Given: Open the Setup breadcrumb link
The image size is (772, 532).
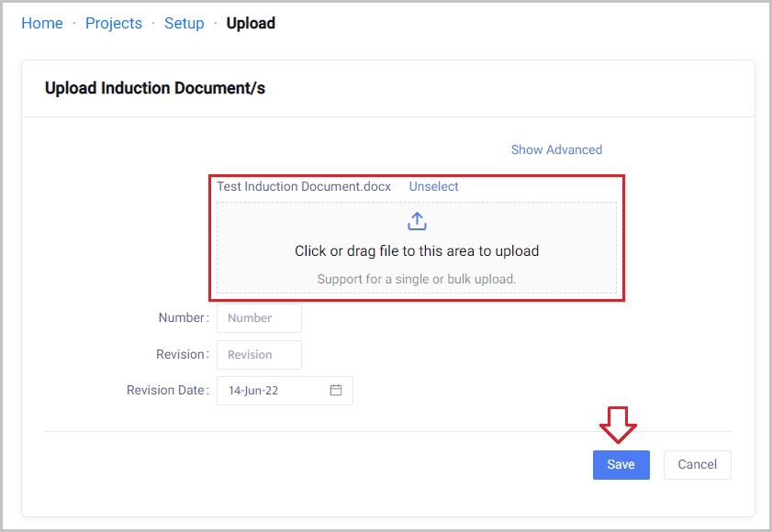Looking at the screenshot, I should click(x=184, y=23).
